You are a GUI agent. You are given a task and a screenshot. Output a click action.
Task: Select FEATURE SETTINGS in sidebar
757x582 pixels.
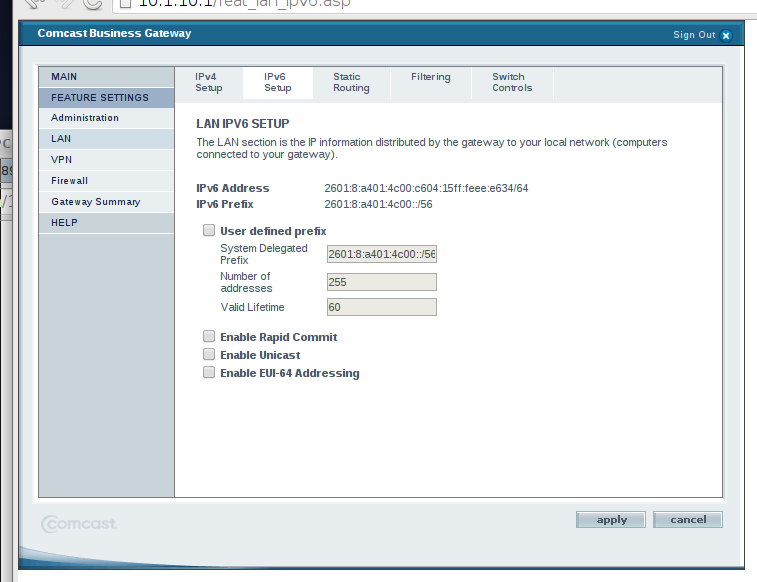pyautogui.click(x=106, y=97)
